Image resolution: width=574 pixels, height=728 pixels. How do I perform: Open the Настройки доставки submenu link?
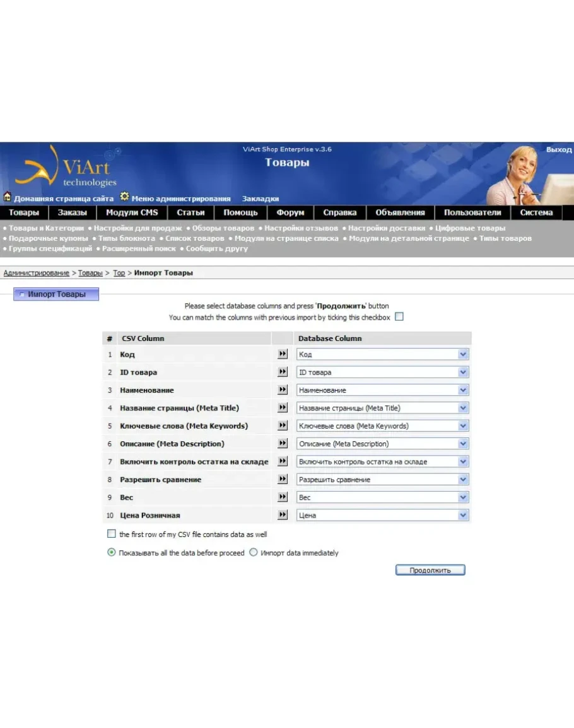click(387, 228)
